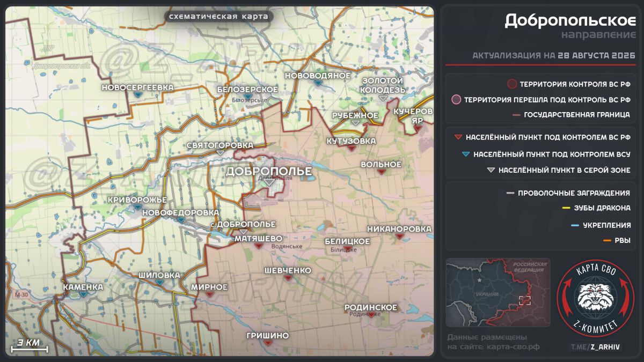
Task: Click gray line swatch for проволочные заграждения
Action: tap(510, 193)
